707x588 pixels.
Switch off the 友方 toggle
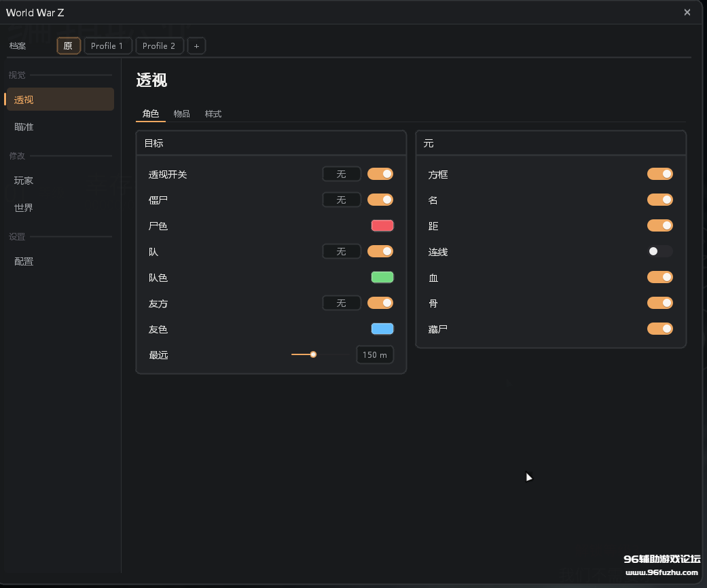pyautogui.click(x=380, y=303)
